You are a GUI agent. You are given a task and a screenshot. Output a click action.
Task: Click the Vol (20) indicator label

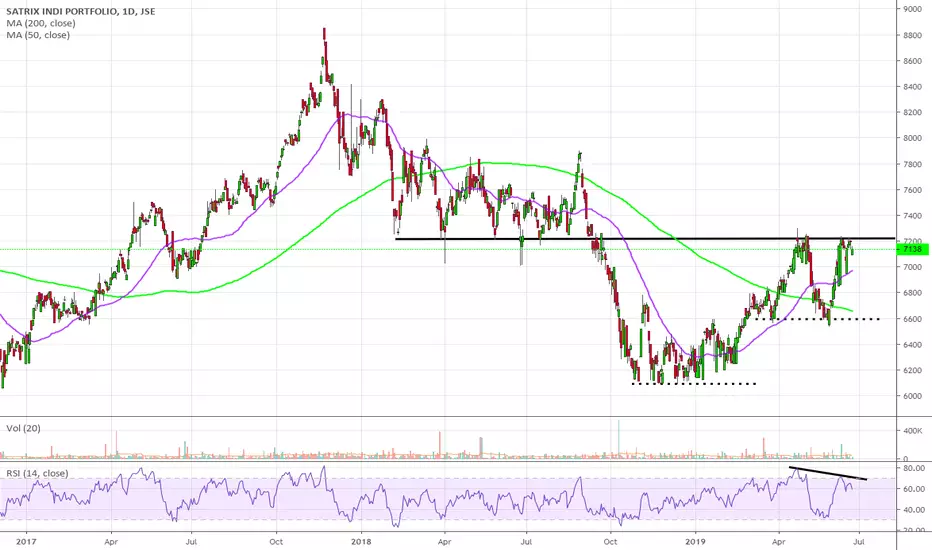point(23,428)
